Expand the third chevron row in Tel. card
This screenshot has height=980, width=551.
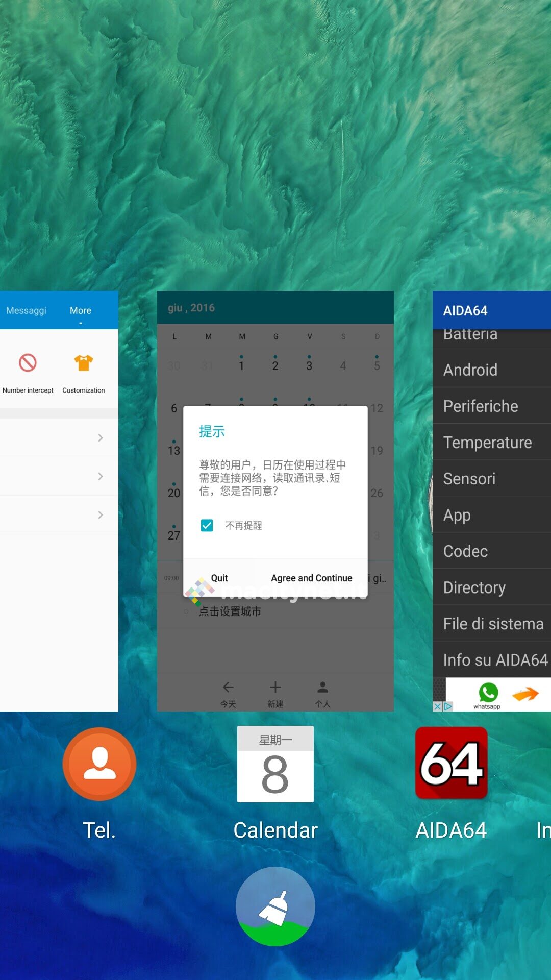click(59, 514)
